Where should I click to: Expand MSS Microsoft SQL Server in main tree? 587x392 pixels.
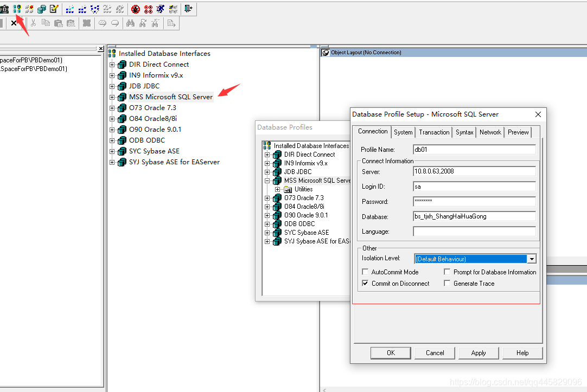112,97
